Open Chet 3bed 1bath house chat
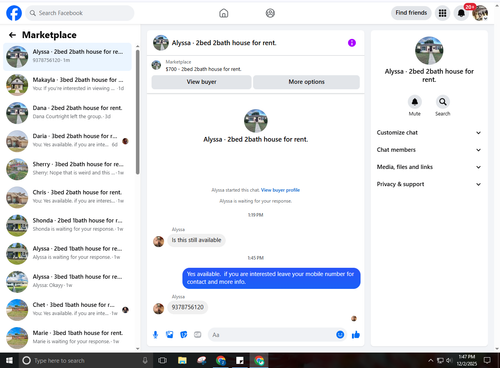Viewport: 500px width, 368px height. click(x=67, y=310)
